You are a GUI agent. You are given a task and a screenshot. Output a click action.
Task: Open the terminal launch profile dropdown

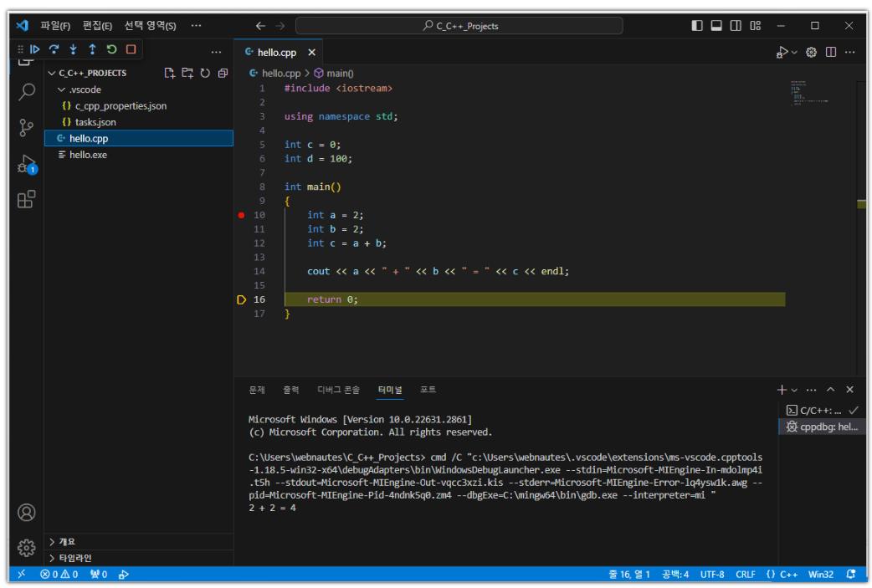(x=794, y=390)
